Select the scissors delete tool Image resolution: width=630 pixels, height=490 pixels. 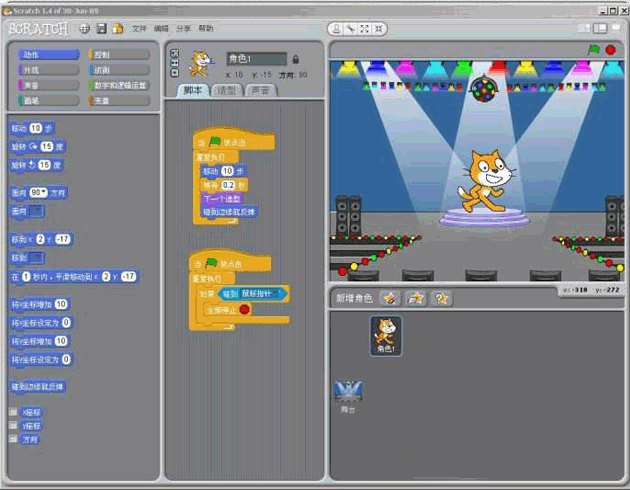pyautogui.click(x=350, y=29)
